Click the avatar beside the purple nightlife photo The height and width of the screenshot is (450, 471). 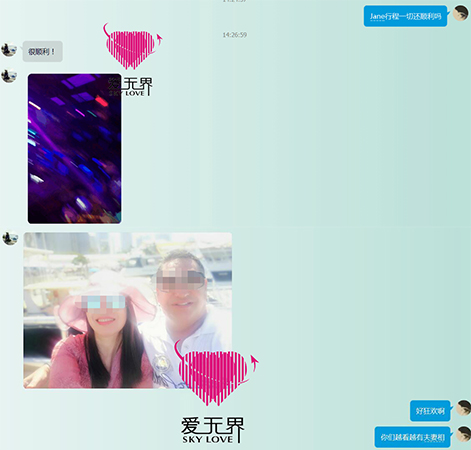coord(9,76)
